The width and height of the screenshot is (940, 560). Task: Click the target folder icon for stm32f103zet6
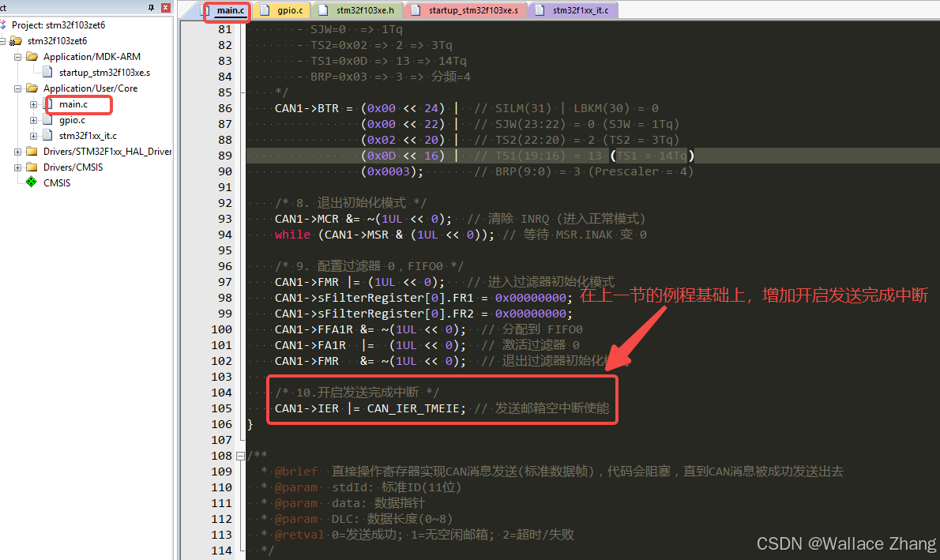[x=16, y=41]
